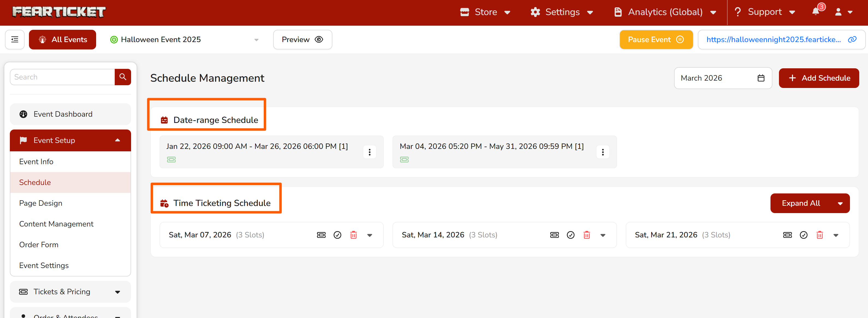Copy the event URL link icon
The image size is (868, 318).
(x=852, y=40)
